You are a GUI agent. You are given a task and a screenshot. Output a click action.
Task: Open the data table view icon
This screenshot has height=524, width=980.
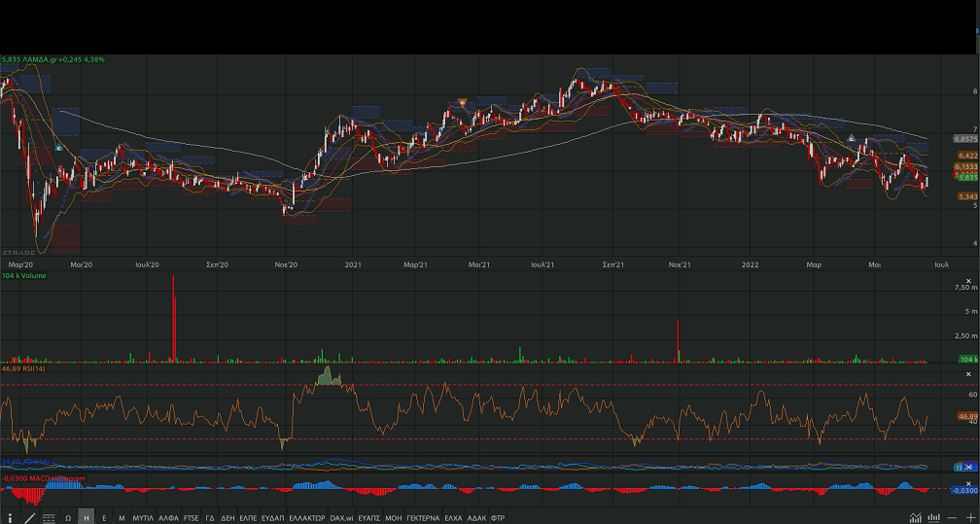pyautogui.click(x=49, y=517)
